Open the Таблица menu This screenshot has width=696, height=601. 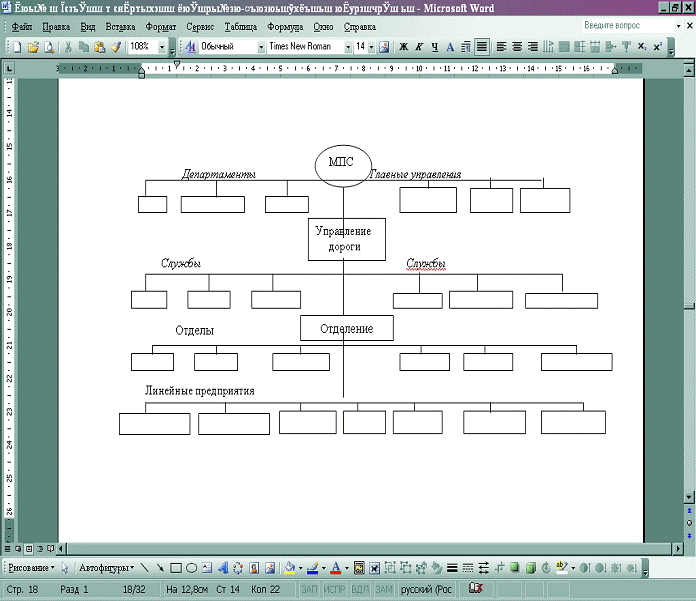pyautogui.click(x=240, y=27)
